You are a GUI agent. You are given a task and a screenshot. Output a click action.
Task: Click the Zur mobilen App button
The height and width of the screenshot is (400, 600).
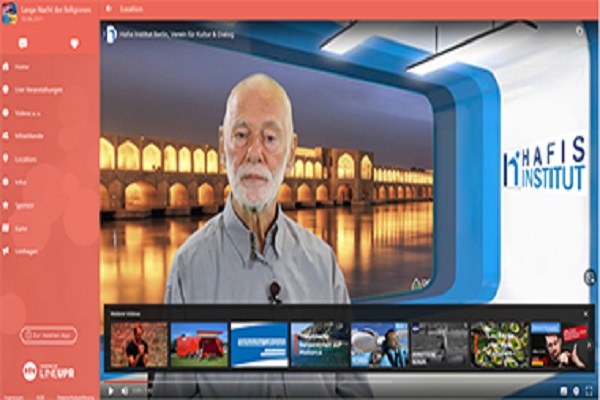coord(49,336)
